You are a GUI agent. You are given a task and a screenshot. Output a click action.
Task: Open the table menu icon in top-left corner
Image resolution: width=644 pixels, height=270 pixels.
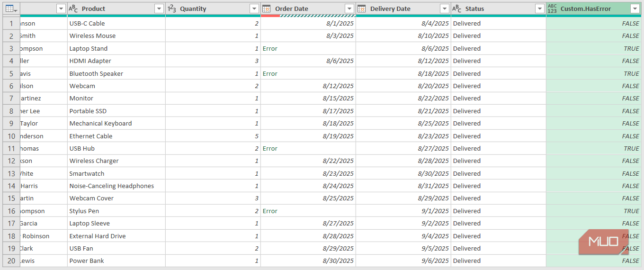(x=11, y=9)
